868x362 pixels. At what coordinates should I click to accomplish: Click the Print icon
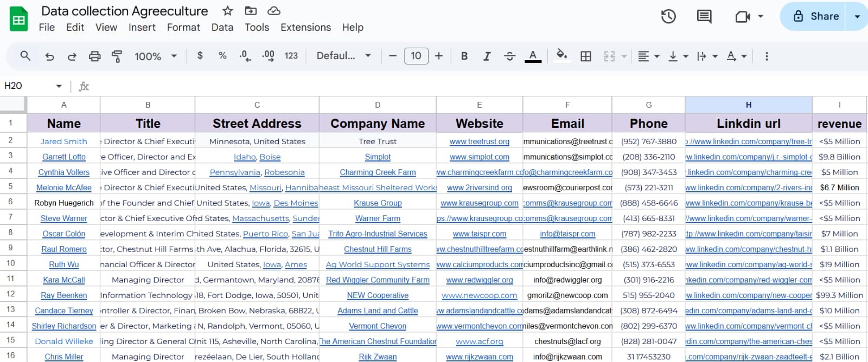coord(94,56)
